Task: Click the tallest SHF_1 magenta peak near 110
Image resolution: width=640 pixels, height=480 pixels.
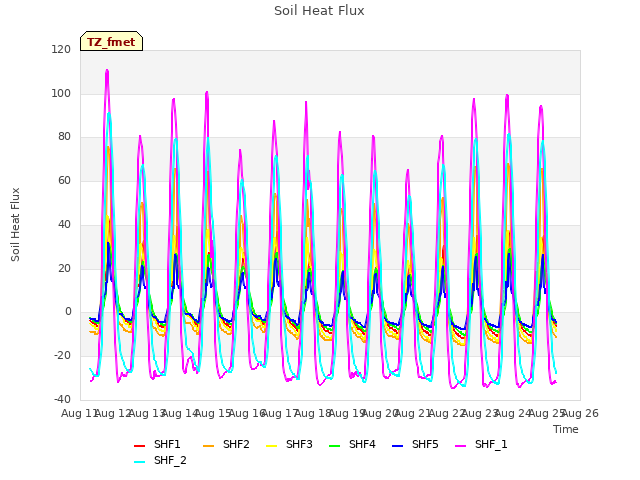Action: (107, 71)
